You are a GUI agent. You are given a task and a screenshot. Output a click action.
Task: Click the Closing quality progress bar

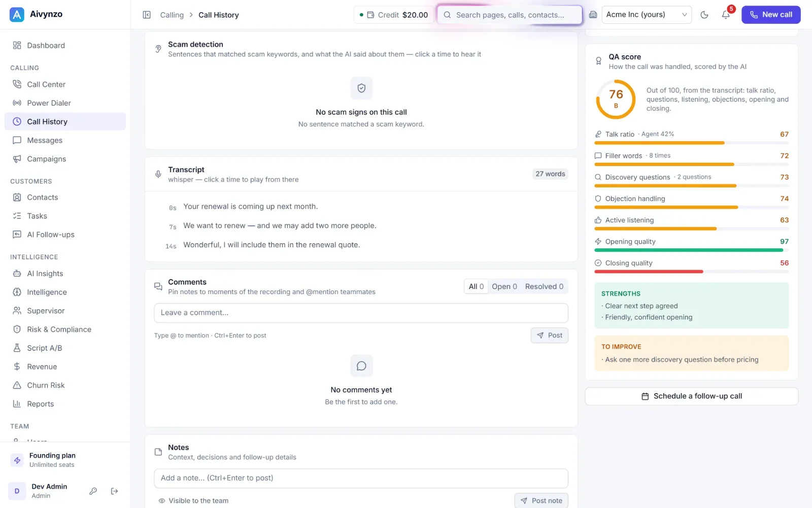pos(691,272)
